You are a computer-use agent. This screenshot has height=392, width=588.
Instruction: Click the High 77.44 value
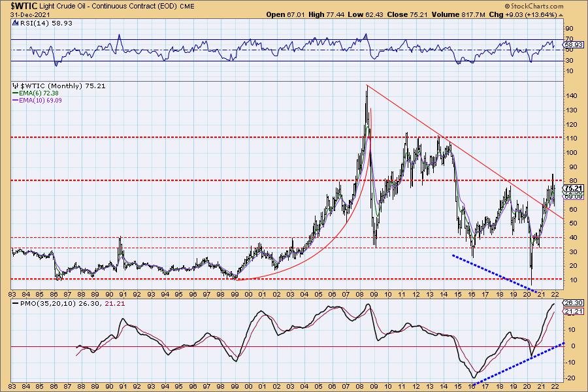[326, 14]
